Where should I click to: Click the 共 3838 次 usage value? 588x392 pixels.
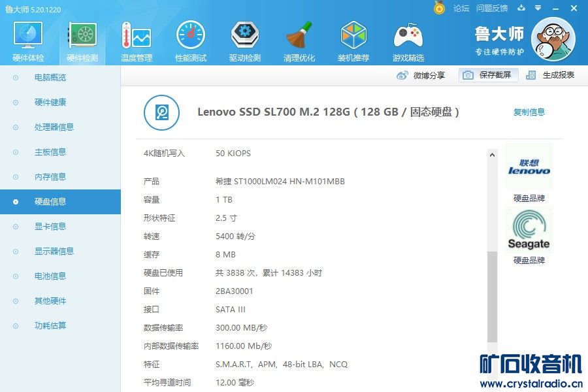tap(269, 272)
